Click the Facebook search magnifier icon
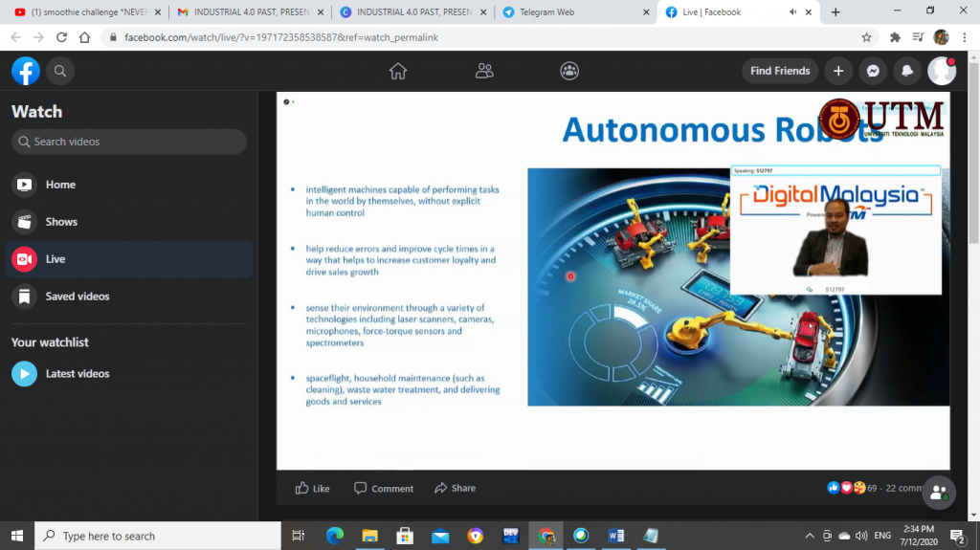 pyautogui.click(x=60, y=71)
